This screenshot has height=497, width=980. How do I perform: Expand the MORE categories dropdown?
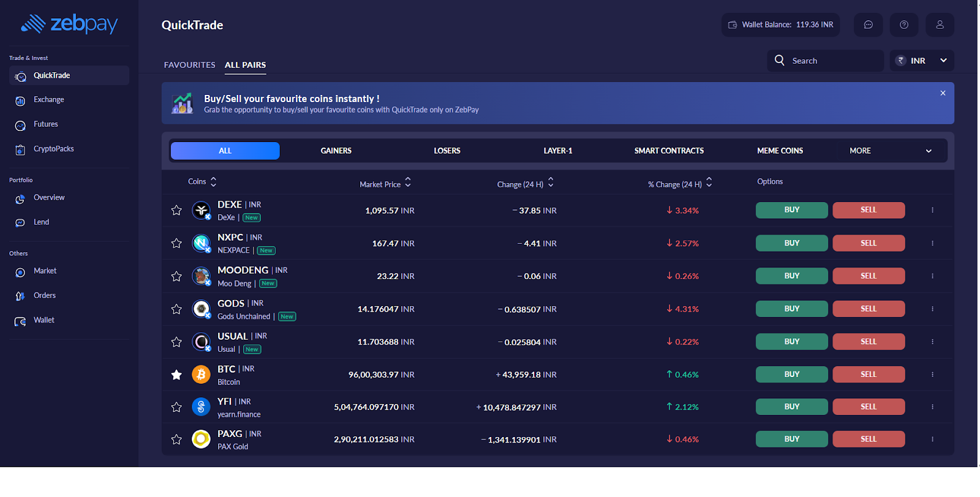[891, 151]
